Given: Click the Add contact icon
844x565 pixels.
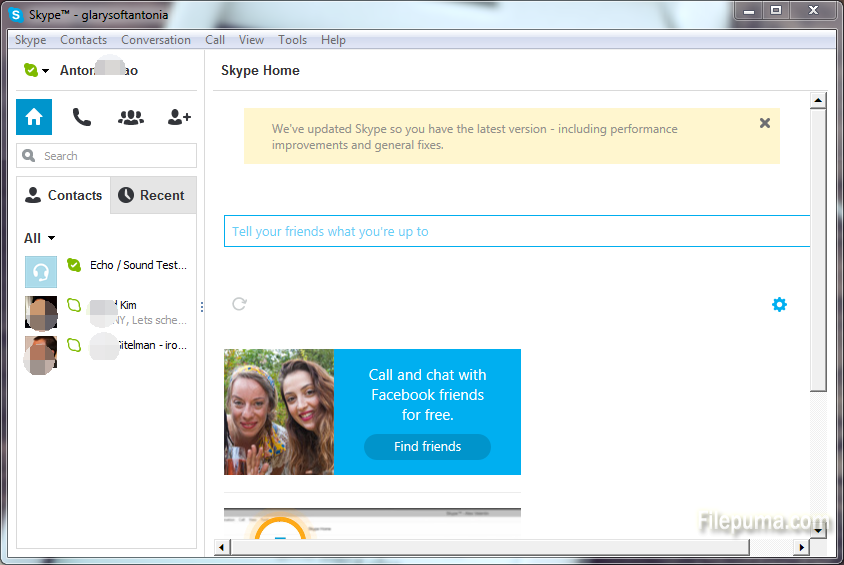Looking at the screenshot, I should (179, 117).
